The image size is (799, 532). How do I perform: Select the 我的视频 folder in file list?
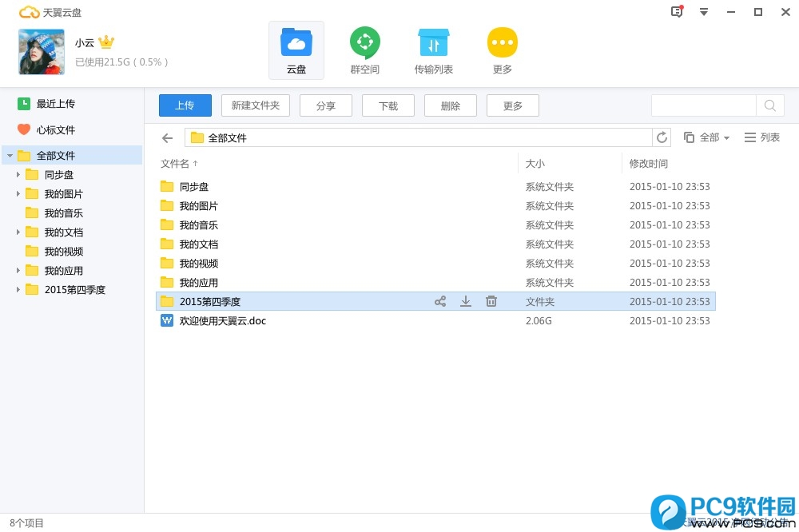189,264
